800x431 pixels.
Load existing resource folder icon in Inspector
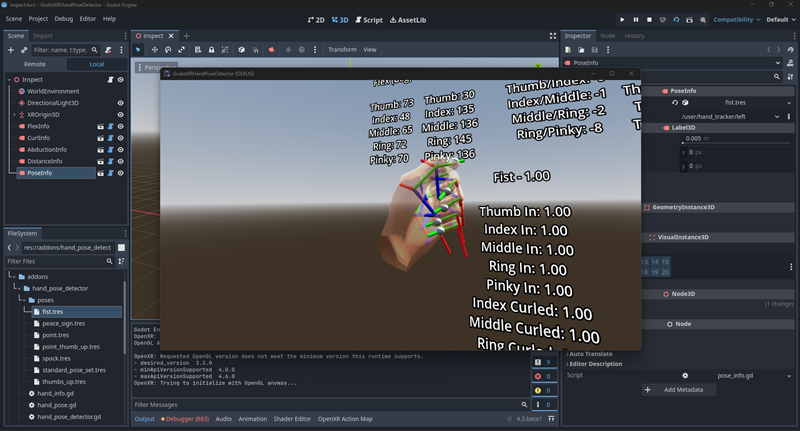click(x=581, y=49)
